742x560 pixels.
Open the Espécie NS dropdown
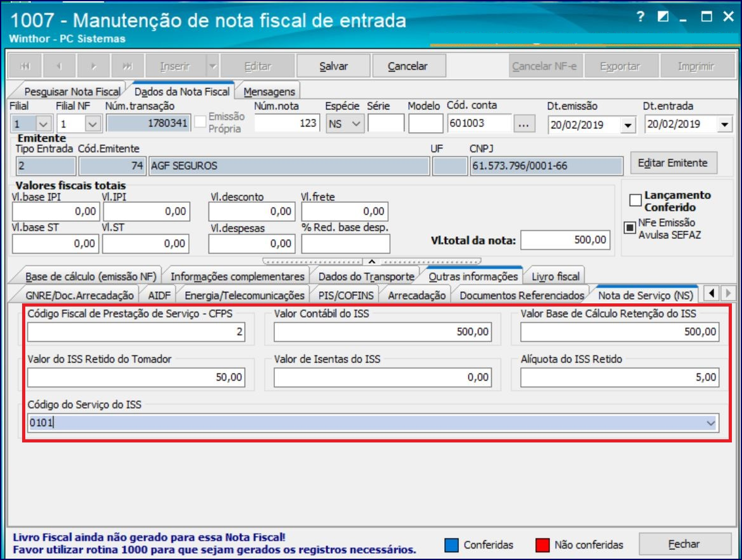(356, 124)
